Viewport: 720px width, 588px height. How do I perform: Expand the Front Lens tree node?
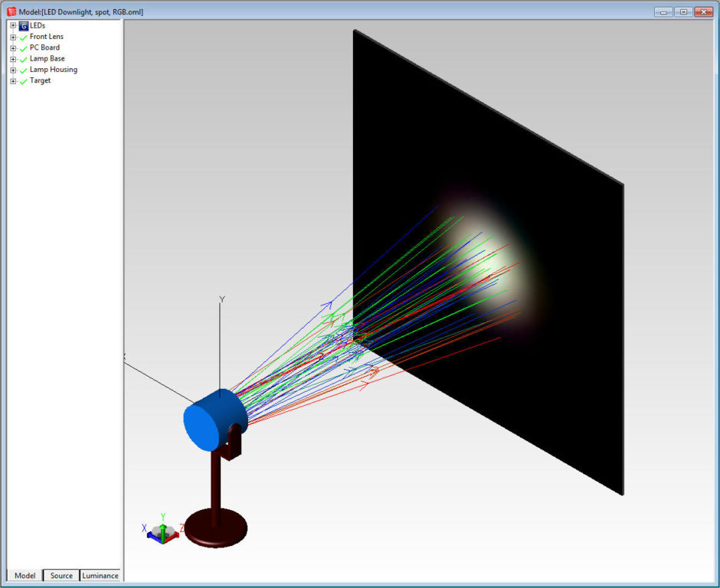point(12,37)
